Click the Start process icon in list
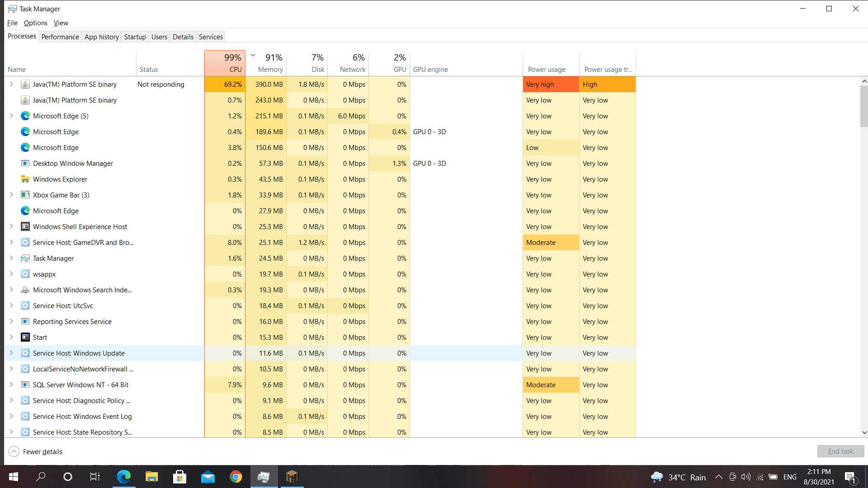This screenshot has height=488, width=868. 25,338
